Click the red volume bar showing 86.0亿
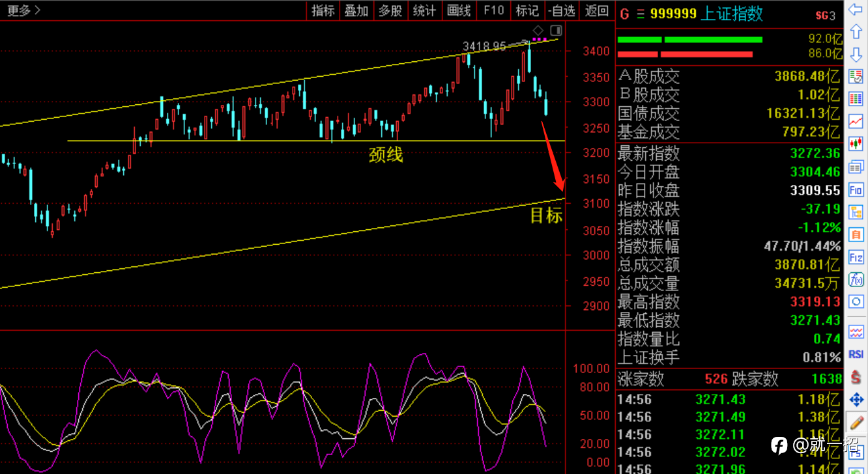Viewport: 868px width, 474px height. coord(685,54)
